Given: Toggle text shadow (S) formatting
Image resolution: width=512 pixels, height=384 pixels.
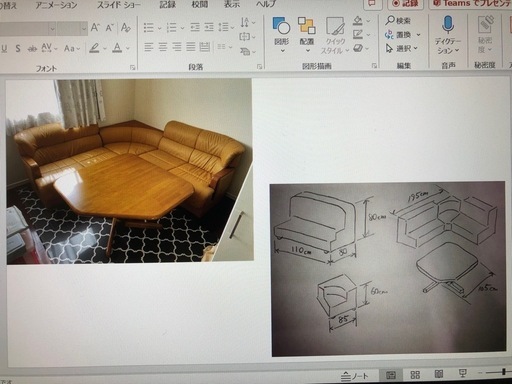Looking at the screenshot, I should click(x=18, y=49).
